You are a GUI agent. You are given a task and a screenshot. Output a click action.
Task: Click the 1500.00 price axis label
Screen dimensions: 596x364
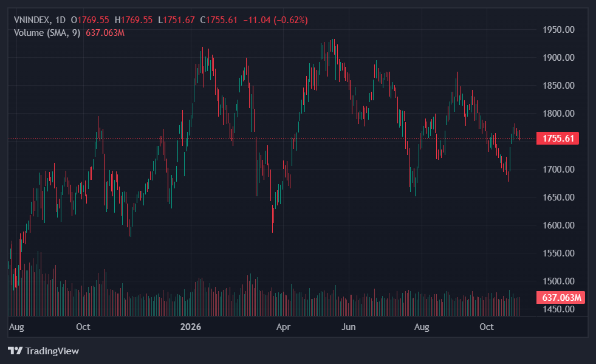pyautogui.click(x=558, y=281)
